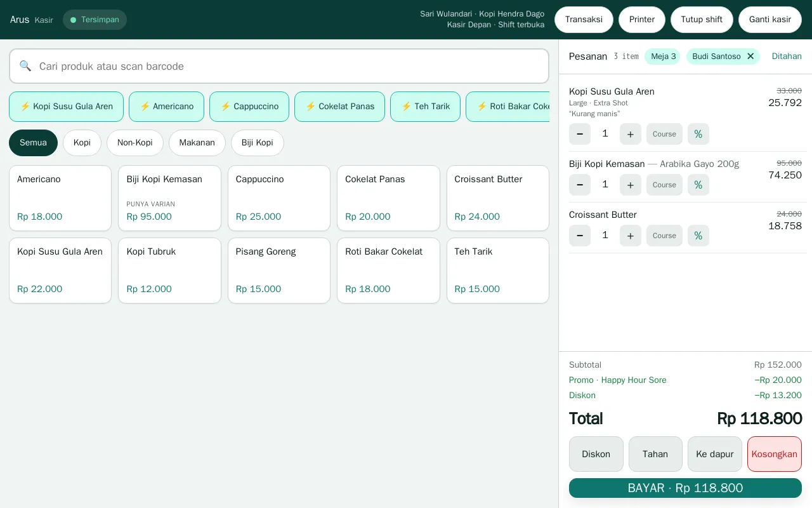Screen dimensions: 812x508
Task: Remove customer Budi Santoso with the X icon
Action: (750, 57)
